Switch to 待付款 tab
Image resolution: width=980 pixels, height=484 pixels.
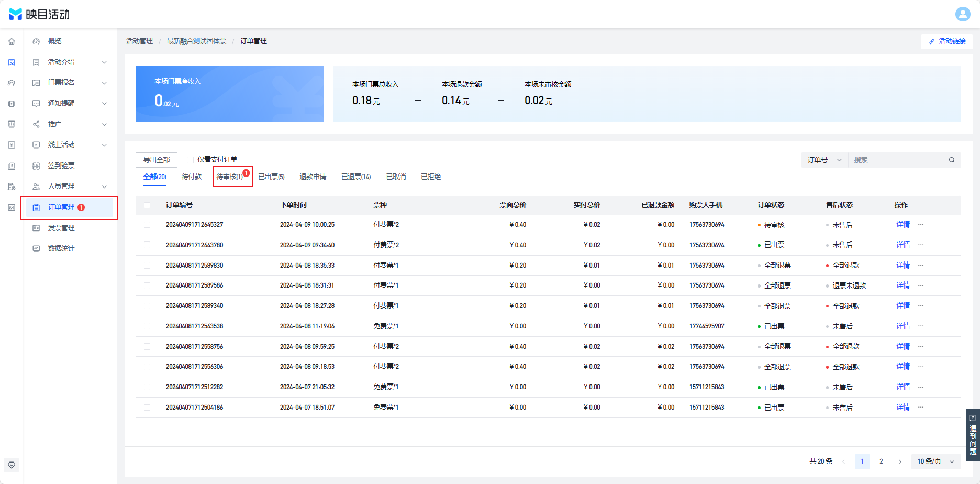192,177
